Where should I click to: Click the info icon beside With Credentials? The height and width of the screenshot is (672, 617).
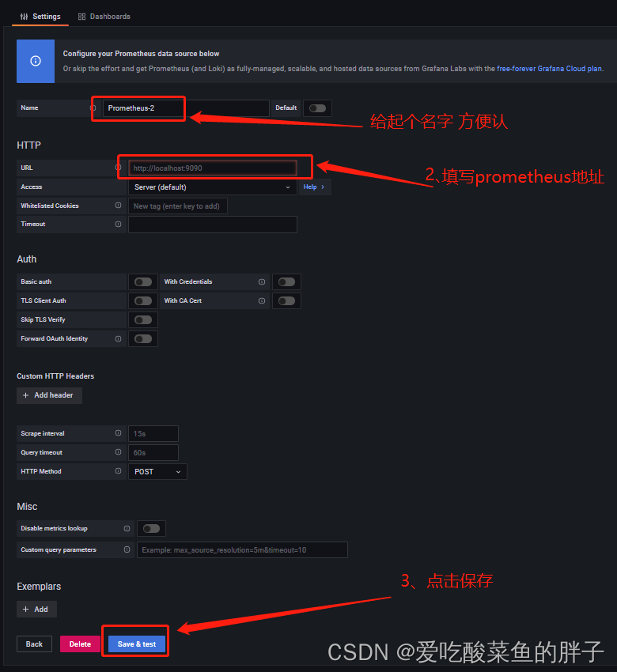click(x=262, y=282)
